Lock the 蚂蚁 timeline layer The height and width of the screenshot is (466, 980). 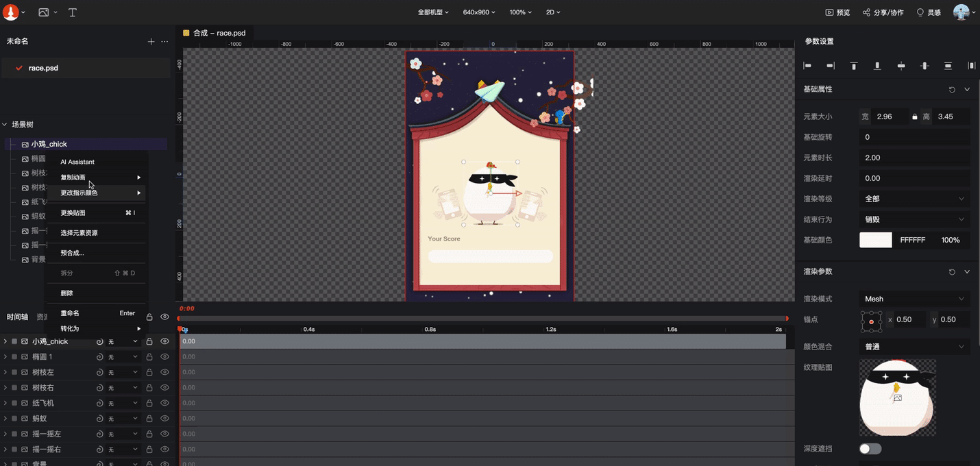tap(149, 419)
